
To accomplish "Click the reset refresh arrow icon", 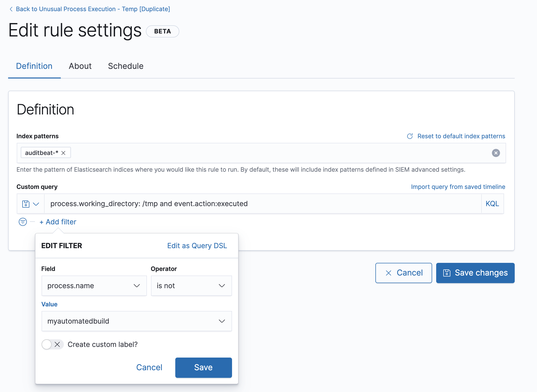I will pyautogui.click(x=410, y=136).
